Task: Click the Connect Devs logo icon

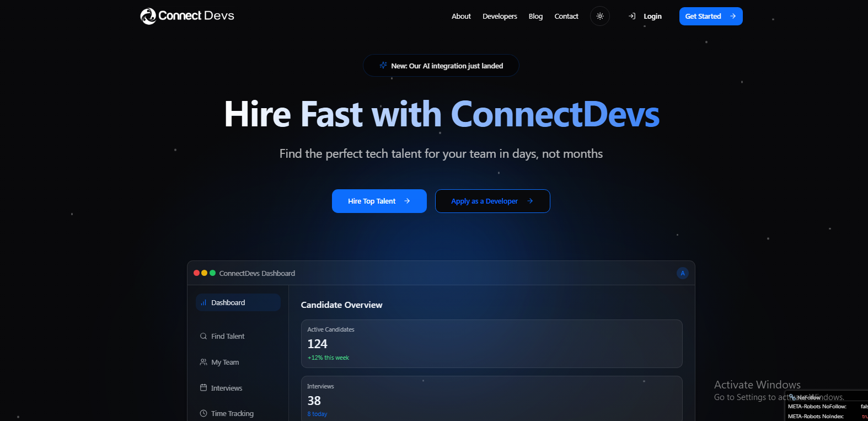Action: (148, 17)
